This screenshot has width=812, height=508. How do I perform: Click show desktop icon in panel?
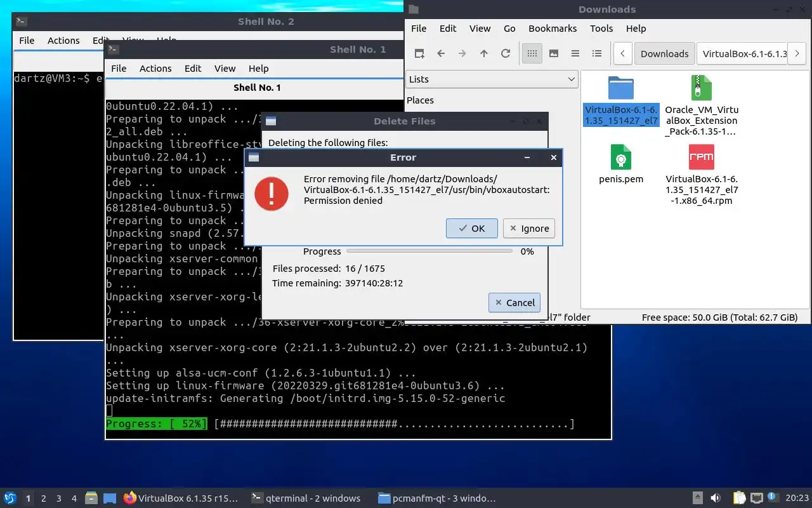coord(110,498)
